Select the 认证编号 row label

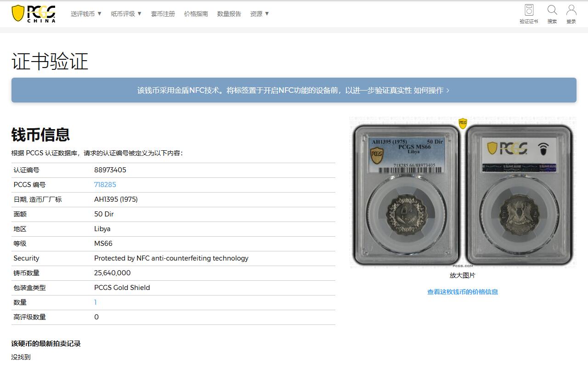[x=26, y=170]
